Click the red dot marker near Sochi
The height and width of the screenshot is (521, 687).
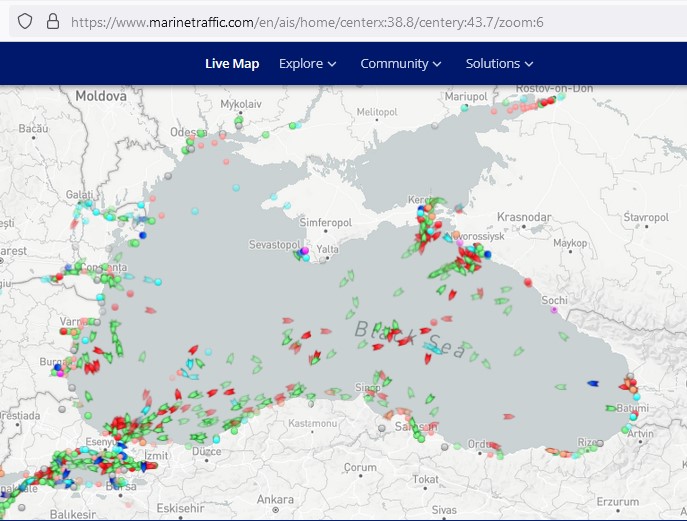click(528, 282)
